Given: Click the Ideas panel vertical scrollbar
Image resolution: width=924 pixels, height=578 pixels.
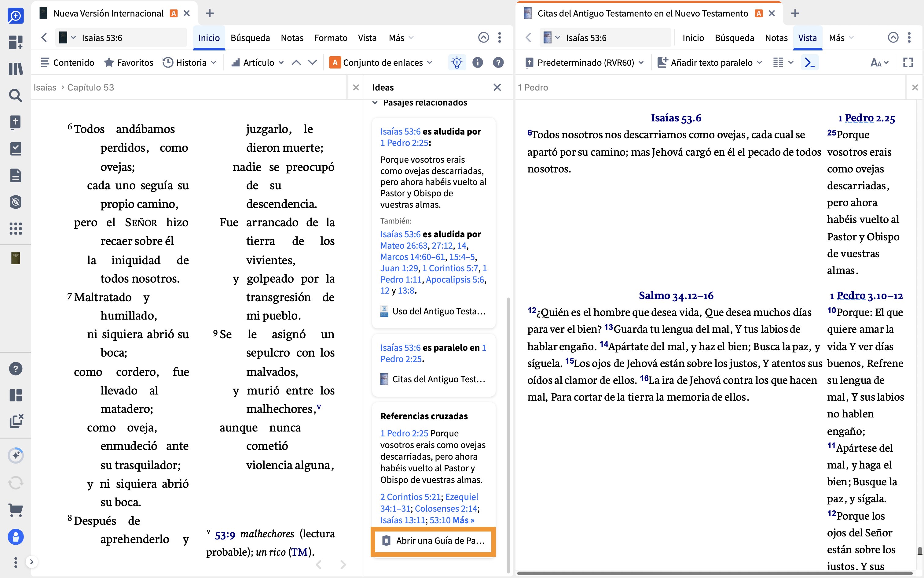Looking at the screenshot, I should (x=508, y=435).
